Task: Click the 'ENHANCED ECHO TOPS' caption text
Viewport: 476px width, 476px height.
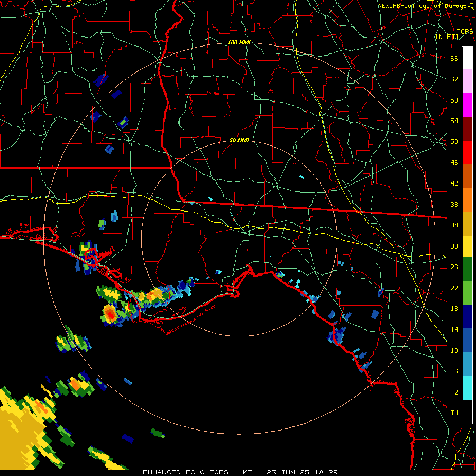Action: click(186, 472)
